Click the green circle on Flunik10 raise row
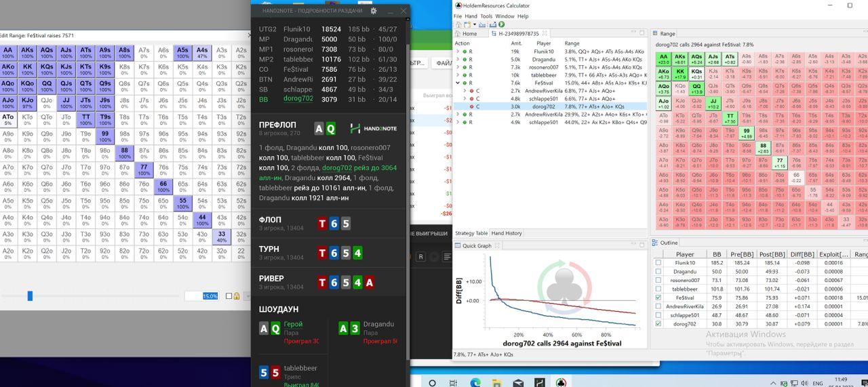Screen dimensions: 868x387 point(465,52)
